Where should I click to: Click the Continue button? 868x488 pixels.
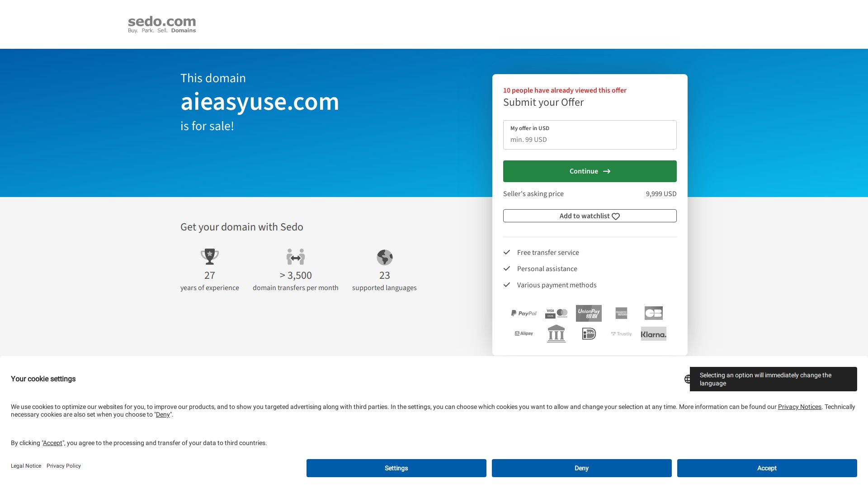(x=590, y=171)
